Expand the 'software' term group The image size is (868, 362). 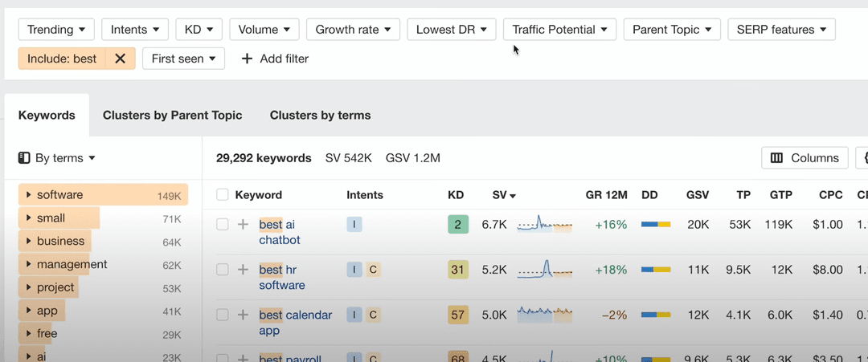pos(29,195)
